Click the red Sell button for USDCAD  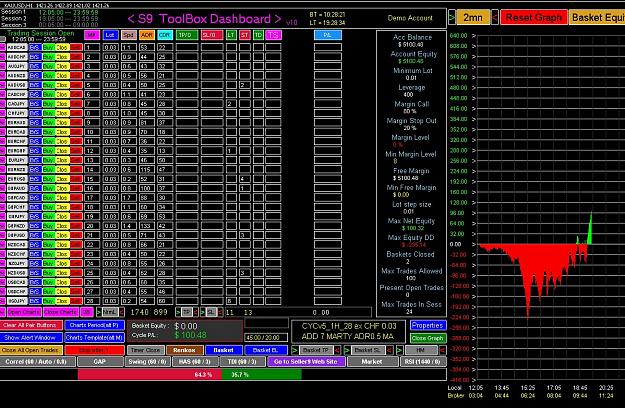tap(76, 282)
